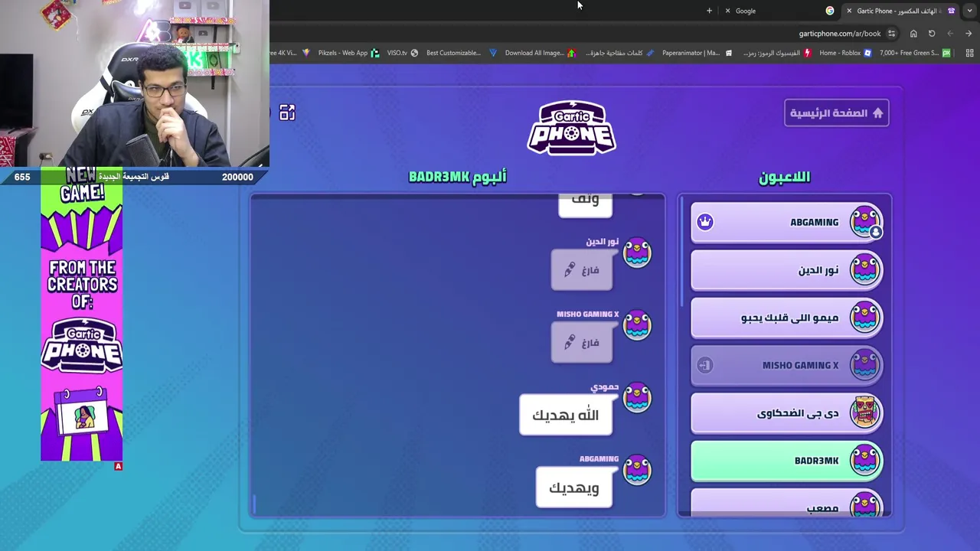The width and height of the screenshot is (980, 551).
Task: Open the 7,000+ Free Green S bookmark
Action: click(914, 53)
